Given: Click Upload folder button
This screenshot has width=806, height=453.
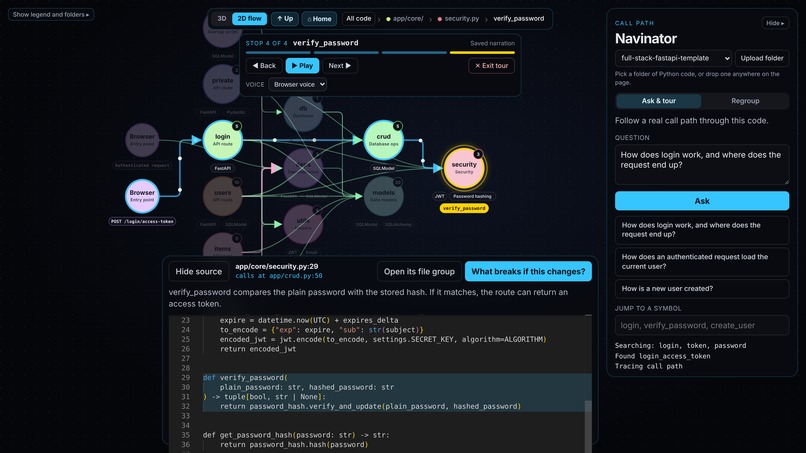Looking at the screenshot, I should coord(762,58).
